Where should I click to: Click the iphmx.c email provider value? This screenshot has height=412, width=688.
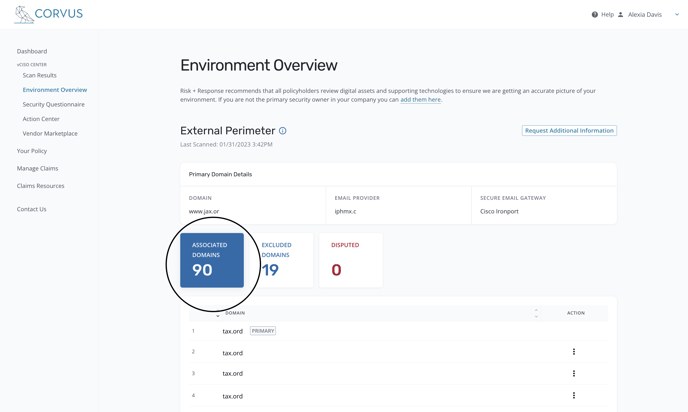point(345,211)
